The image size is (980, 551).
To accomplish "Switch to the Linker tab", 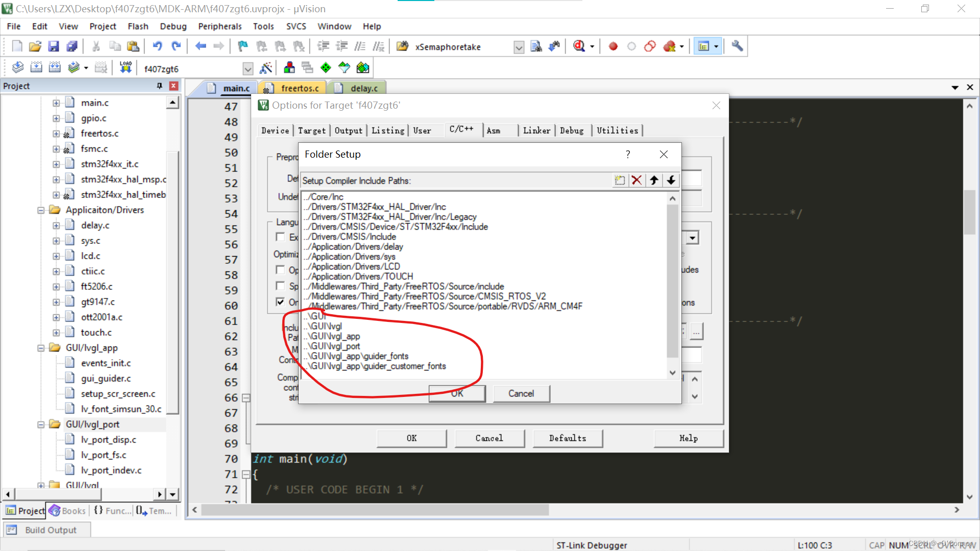I will tap(536, 131).
